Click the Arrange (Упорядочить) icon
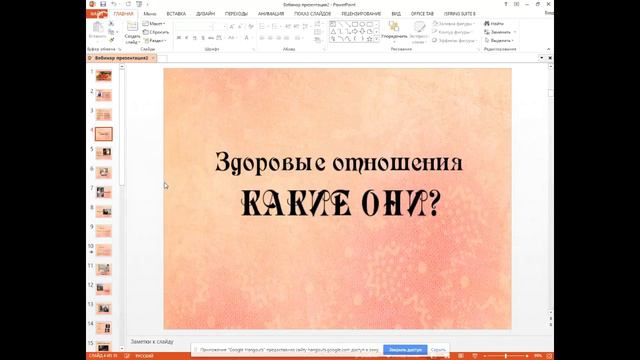 click(x=394, y=27)
